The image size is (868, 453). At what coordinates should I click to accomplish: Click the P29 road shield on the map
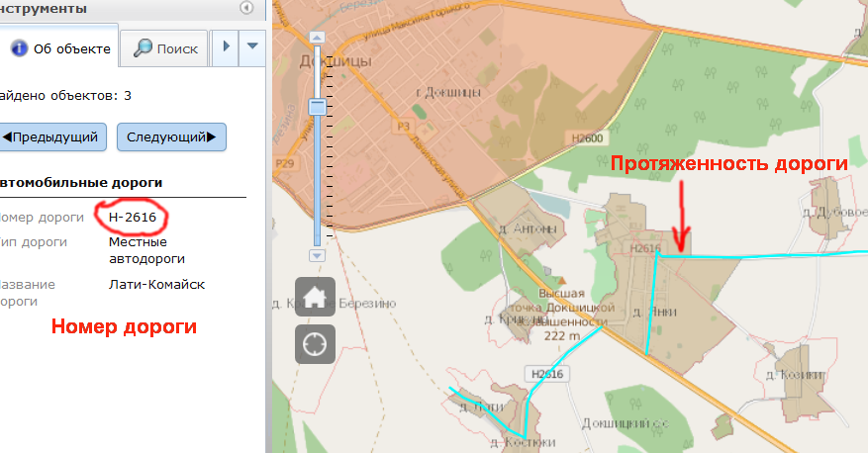pyautogui.click(x=284, y=163)
